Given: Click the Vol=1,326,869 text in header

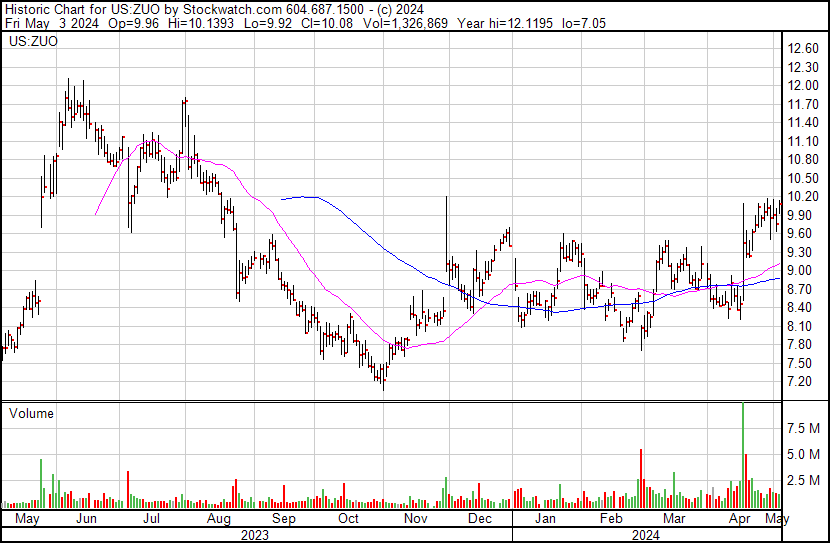Looking at the screenshot, I should click(x=405, y=23).
